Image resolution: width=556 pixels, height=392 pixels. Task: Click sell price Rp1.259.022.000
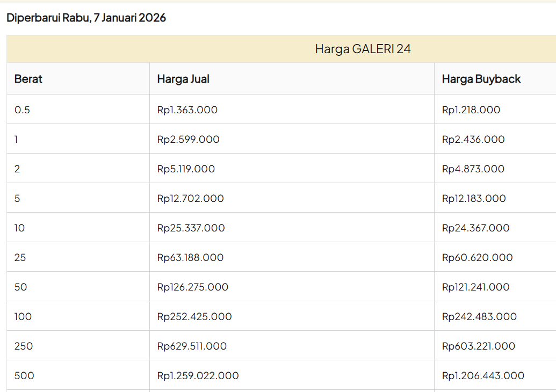198,375
